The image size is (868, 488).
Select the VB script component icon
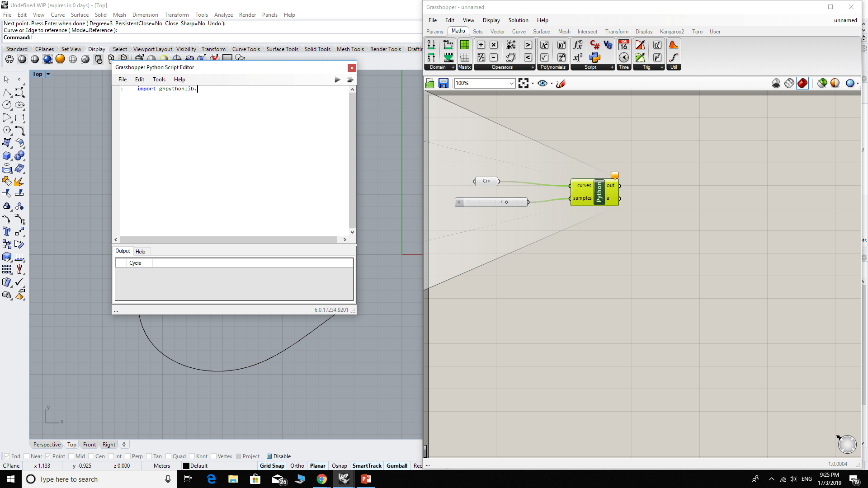pyautogui.click(x=608, y=45)
